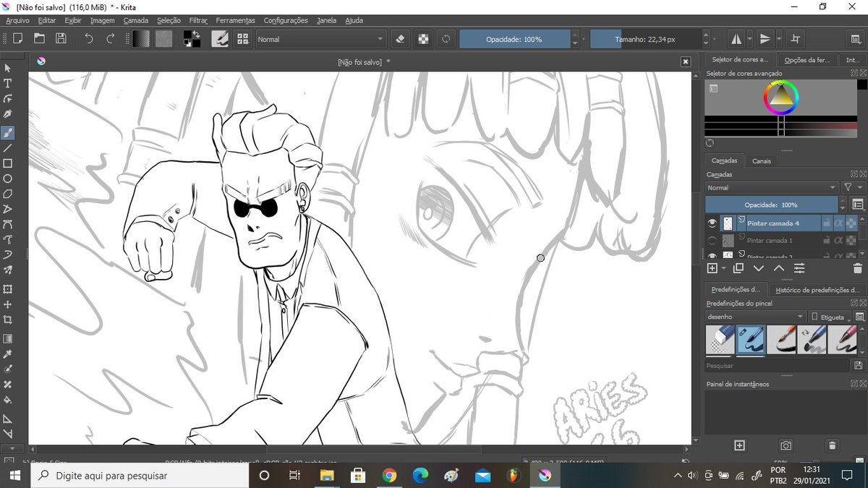Open the layer blending mode dropdown
Viewport: 868px width, 488px height.
coord(772,187)
